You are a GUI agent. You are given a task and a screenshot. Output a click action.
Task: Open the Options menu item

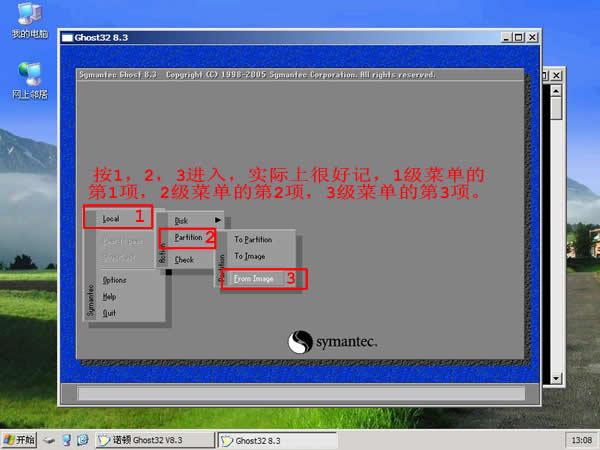114,280
